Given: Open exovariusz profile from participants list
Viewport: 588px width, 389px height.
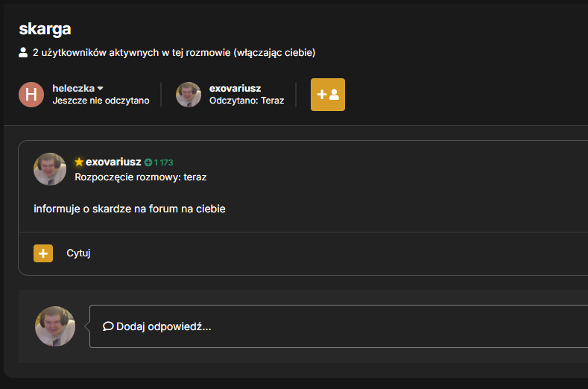Looking at the screenshot, I should [x=235, y=89].
